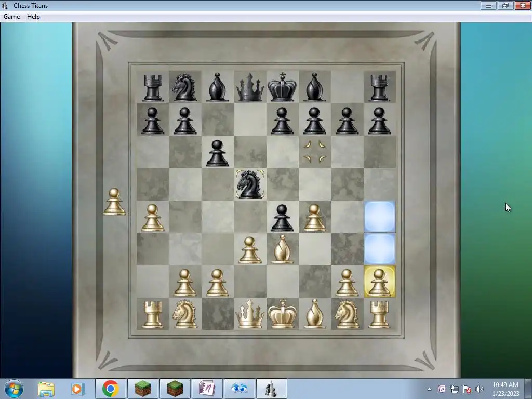This screenshot has width=532, height=399.
Task: Launch Windows Media Player from taskbar
Action: [x=77, y=389]
